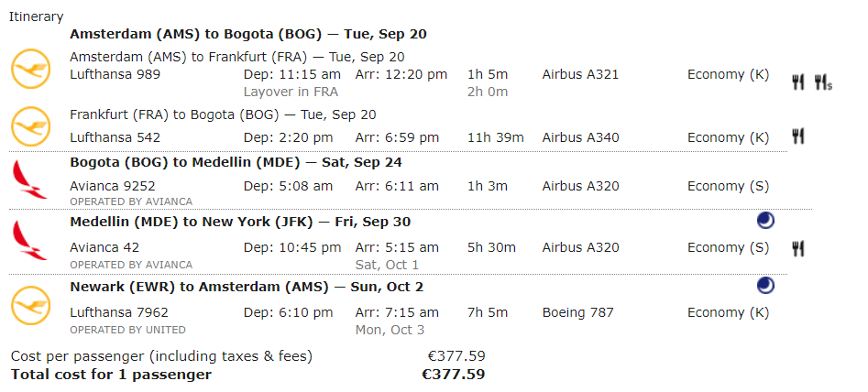Click the meal icon for Avianca 42
Screen dimensions: 868x392
(x=797, y=249)
